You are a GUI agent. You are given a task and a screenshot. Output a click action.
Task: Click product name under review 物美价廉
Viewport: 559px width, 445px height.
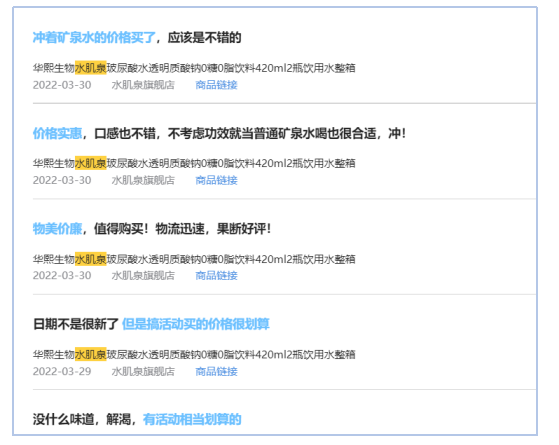point(194,259)
